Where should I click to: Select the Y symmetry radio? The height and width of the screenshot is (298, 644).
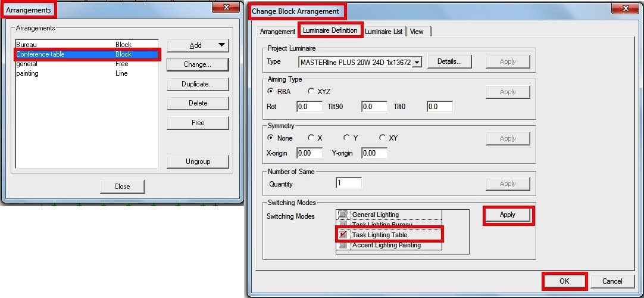tap(346, 138)
